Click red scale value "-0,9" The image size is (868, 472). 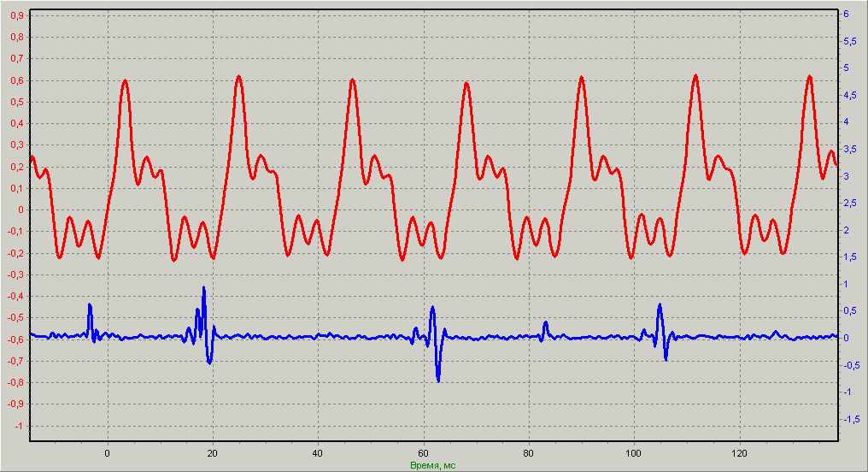[16, 404]
